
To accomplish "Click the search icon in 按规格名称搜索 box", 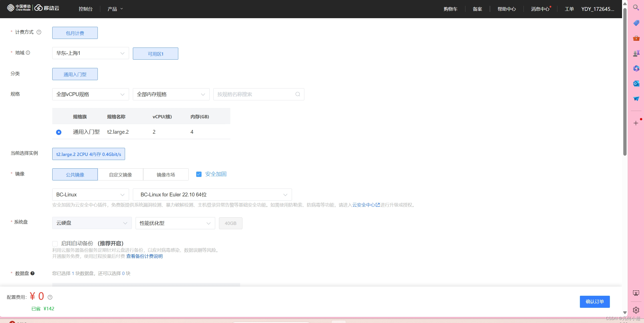I will 298,94.
